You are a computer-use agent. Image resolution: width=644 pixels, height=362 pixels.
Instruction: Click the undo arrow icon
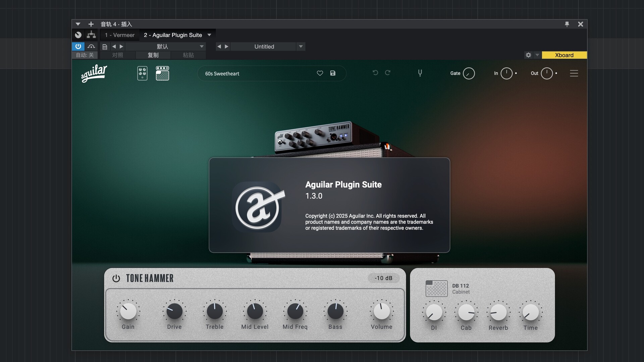[375, 73]
